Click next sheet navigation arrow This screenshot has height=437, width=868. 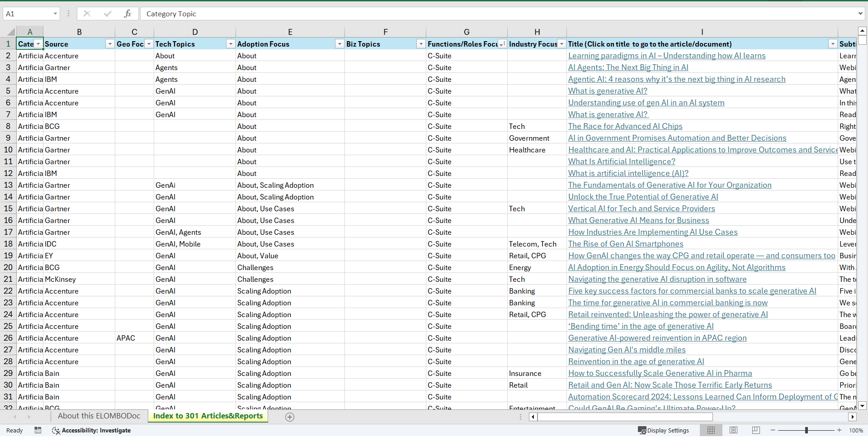29,417
